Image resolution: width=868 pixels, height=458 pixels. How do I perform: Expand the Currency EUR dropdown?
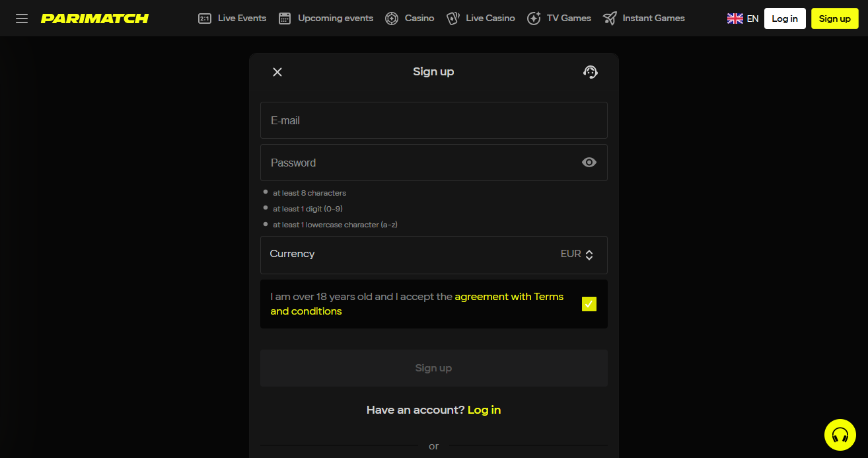pyautogui.click(x=577, y=254)
